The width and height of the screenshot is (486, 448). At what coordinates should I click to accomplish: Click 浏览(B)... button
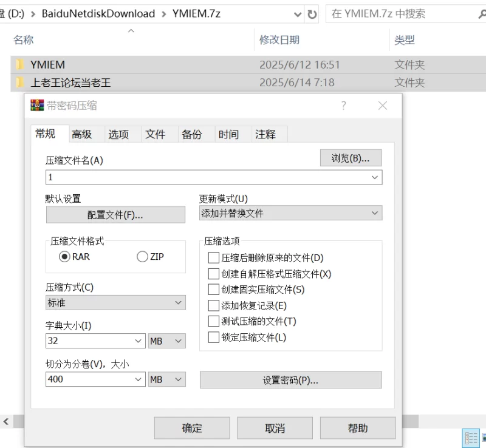(x=351, y=158)
